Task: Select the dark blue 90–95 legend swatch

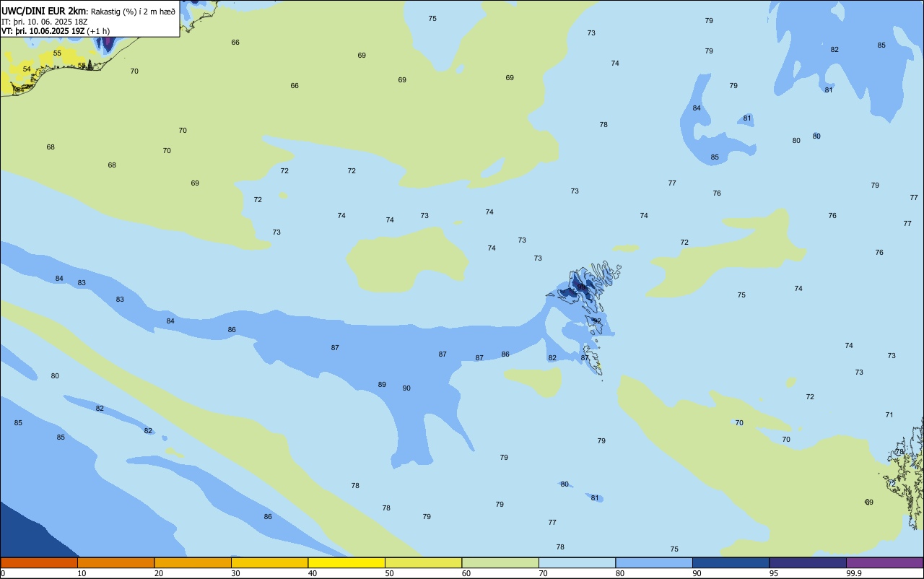Action: coord(731,562)
